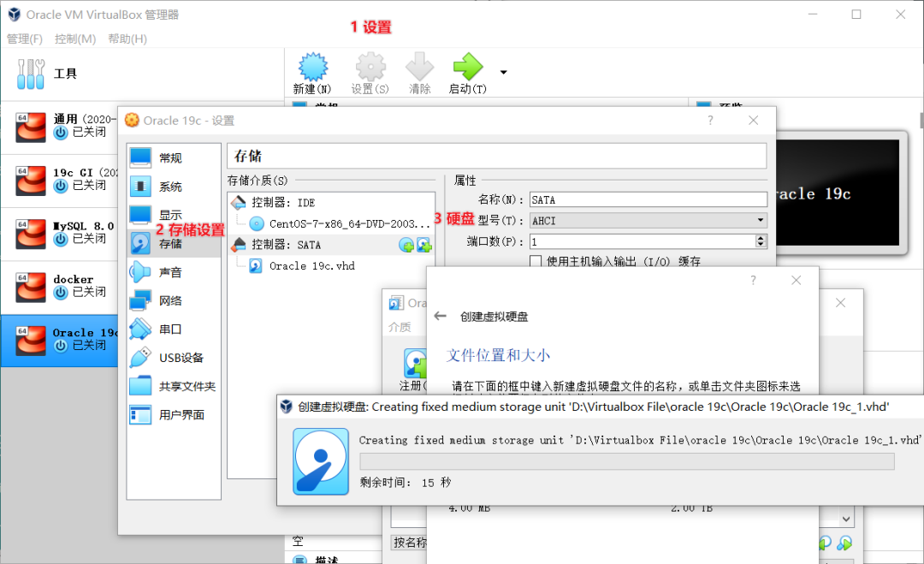This screenshot has height=564, width=924.
Task: Open the 用户界面 settings category
Action: 173,415
